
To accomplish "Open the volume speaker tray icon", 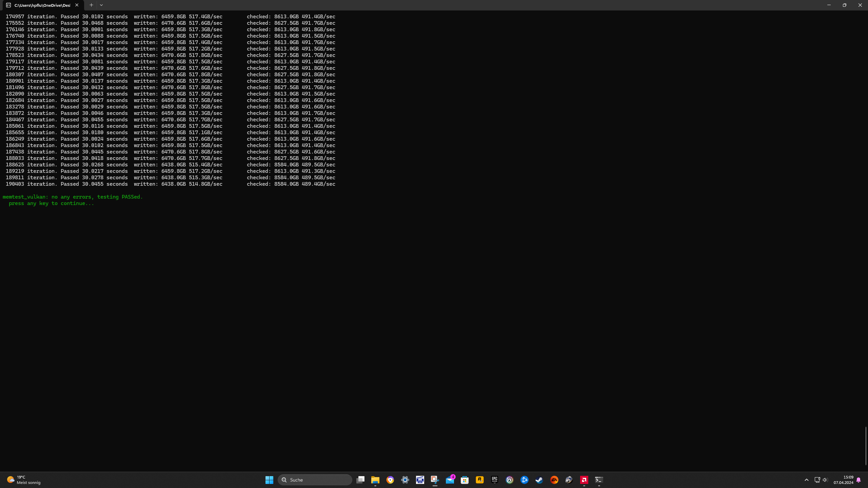I will point(825,480).
